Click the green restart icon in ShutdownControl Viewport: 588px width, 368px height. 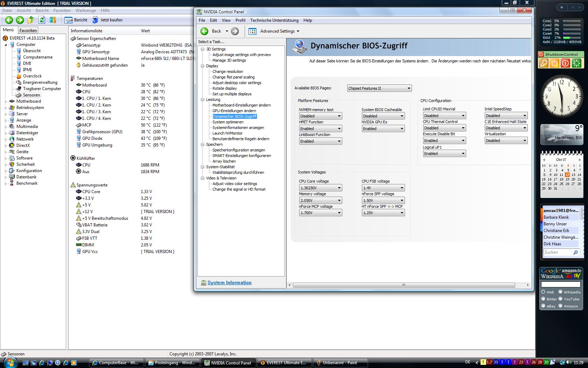pyautogui.click(x=576, y=63)
